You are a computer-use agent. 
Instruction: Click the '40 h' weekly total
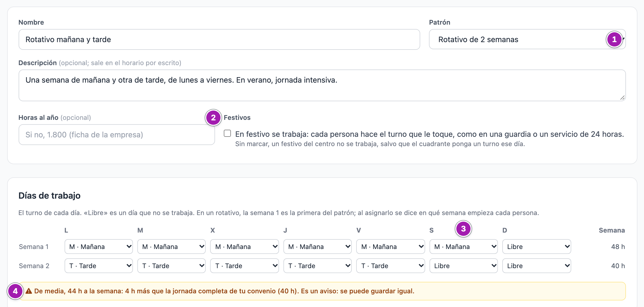coord(618,266)
